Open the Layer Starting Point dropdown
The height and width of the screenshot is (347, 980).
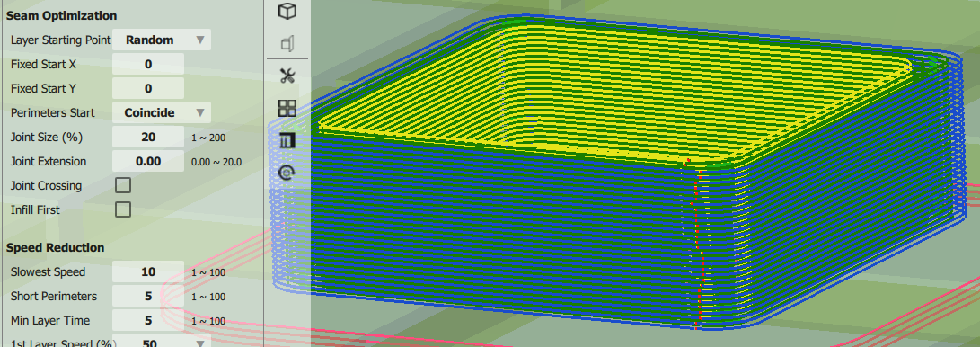pos(162,40)
